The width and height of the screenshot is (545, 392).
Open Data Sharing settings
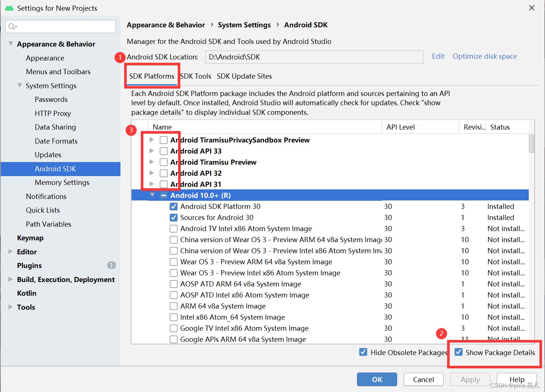point(55,127)
